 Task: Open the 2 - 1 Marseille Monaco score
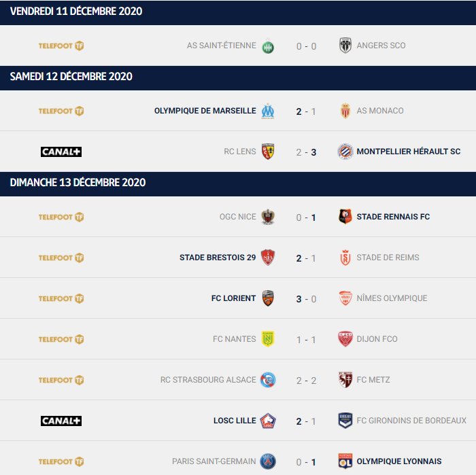coord(306,111)
